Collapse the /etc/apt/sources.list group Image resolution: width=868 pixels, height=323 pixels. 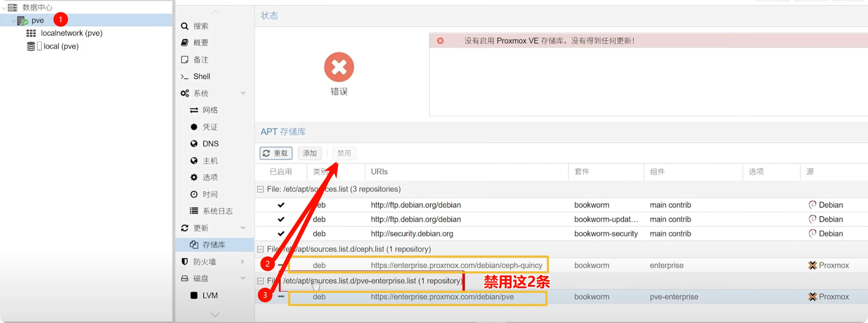point(260,189)
